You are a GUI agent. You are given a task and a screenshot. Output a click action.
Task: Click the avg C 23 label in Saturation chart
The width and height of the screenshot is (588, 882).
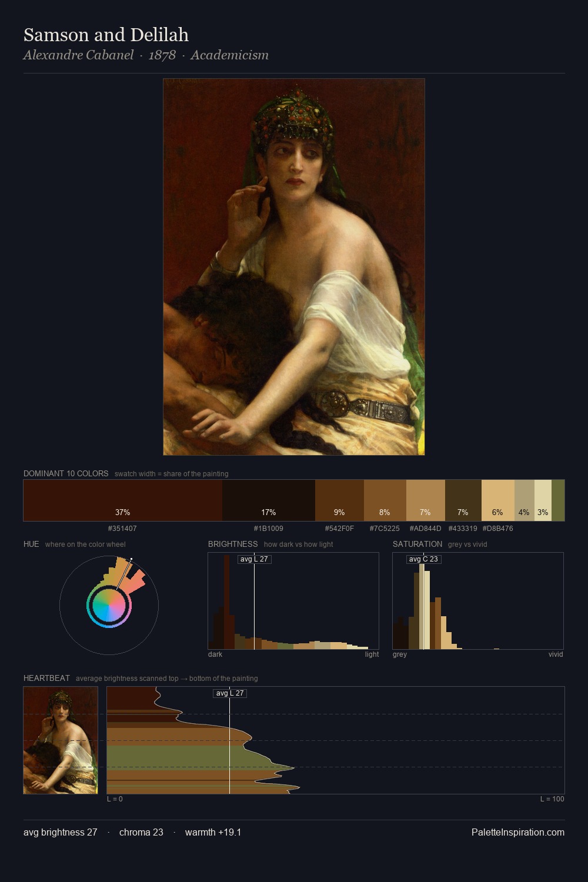(x=423, y=559)
